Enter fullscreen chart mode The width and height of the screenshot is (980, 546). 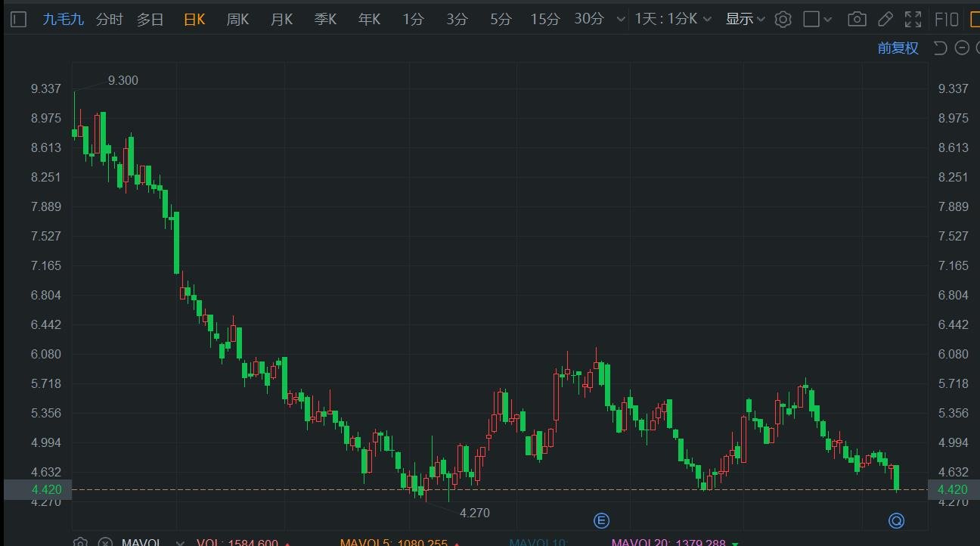pos(913,19)
